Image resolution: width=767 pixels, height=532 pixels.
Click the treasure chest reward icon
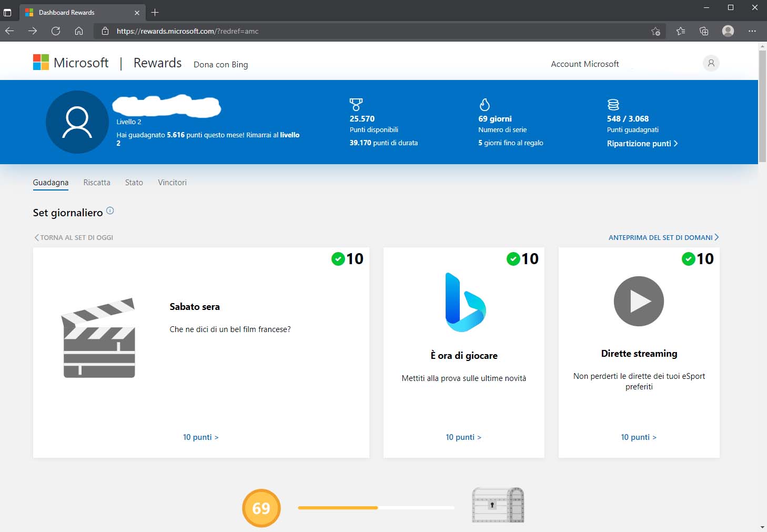click(x=498, y=505)
